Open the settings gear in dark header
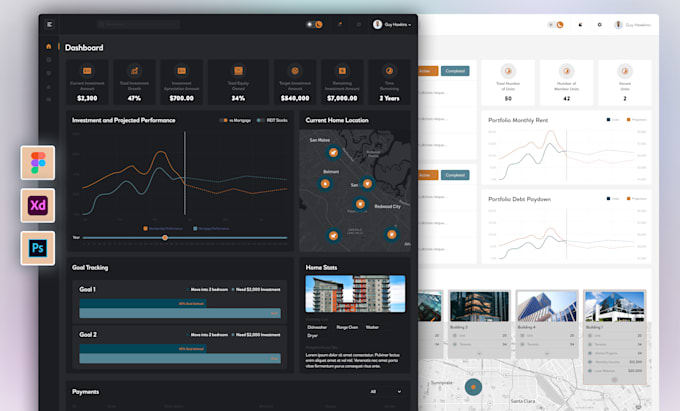The height and width of the screenshot is (411, 680). coord(359,24)
